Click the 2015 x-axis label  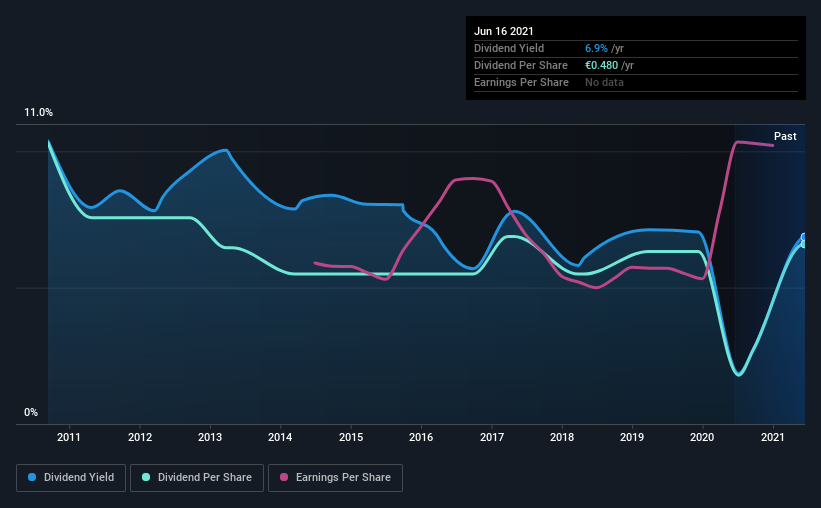click(x=351, y=437)
